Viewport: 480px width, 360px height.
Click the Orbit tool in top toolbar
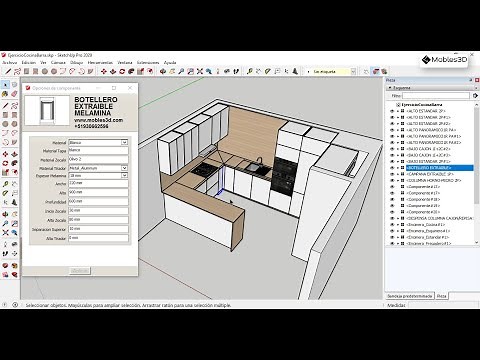click(163, 71)
